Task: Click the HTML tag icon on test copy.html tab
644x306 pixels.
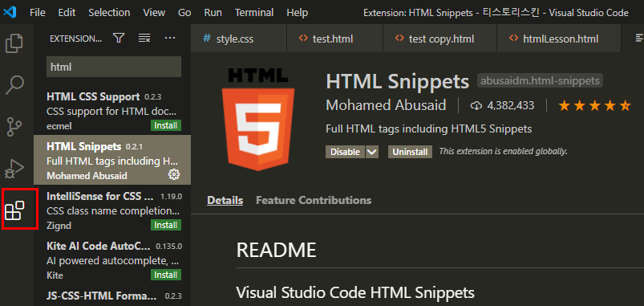Action: 399,39
